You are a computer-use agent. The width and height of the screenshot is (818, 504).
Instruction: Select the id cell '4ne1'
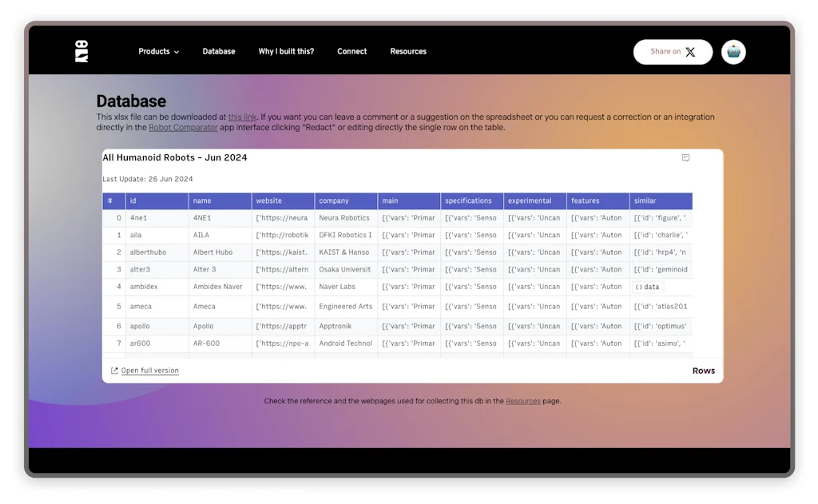point(157,218)
